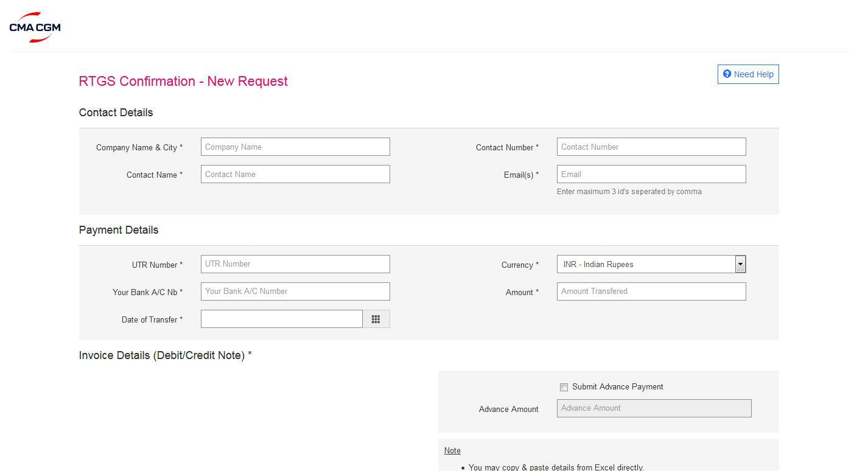
Task: Click the Date of Transfer text box
Action: click(x=282, y=319)
